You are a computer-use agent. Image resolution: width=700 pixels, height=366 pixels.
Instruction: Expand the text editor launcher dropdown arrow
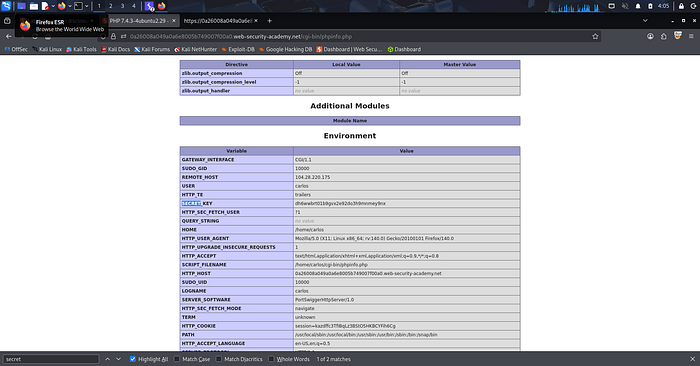tap(53, 6)
